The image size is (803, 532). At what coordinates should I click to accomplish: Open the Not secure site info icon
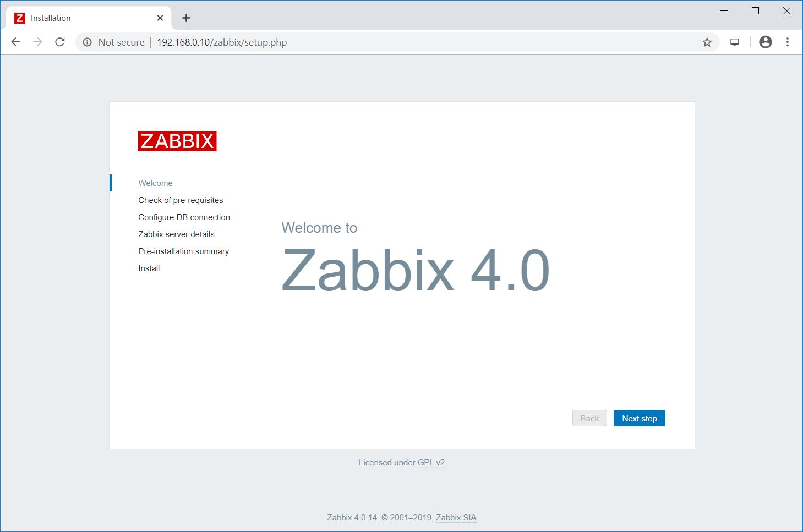click(x=87, y=42)
